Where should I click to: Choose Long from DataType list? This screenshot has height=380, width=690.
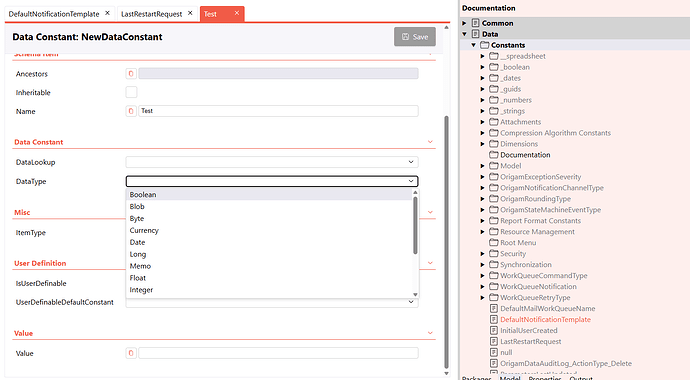[270, 254]
